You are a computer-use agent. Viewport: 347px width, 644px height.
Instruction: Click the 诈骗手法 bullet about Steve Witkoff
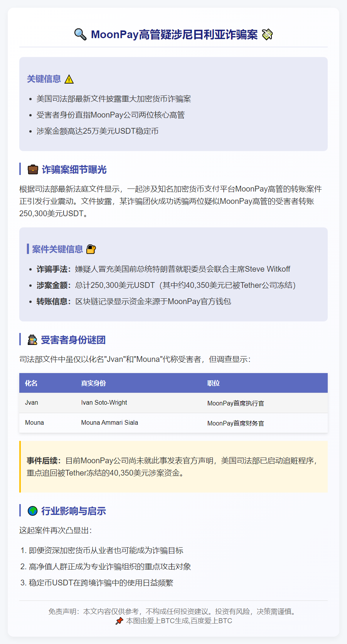[x=163, y=269]
